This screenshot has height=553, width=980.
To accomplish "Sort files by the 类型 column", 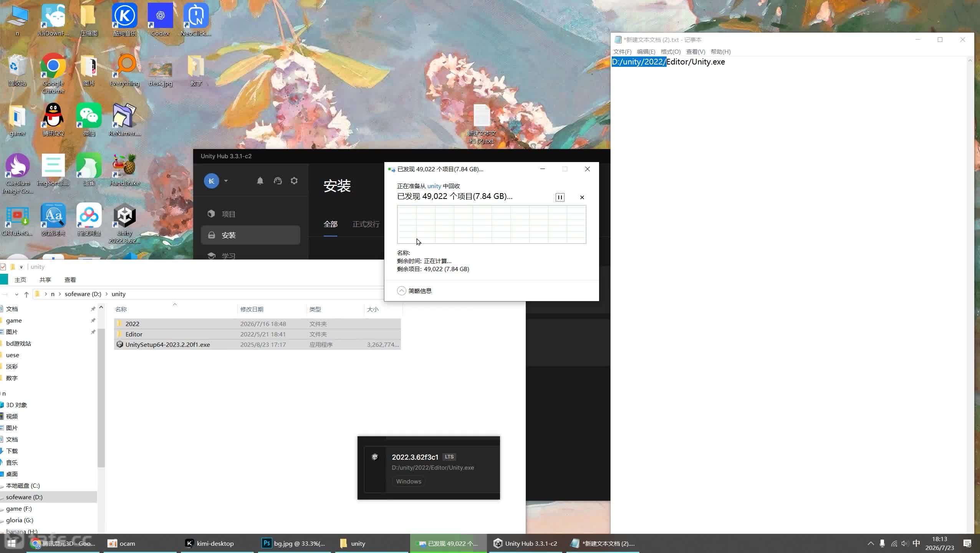I will [x=335, y=309].
